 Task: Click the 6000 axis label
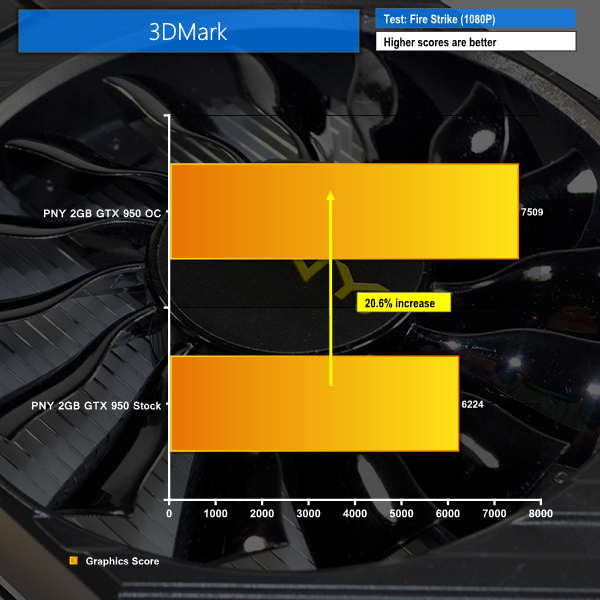[x=448, y=514]
